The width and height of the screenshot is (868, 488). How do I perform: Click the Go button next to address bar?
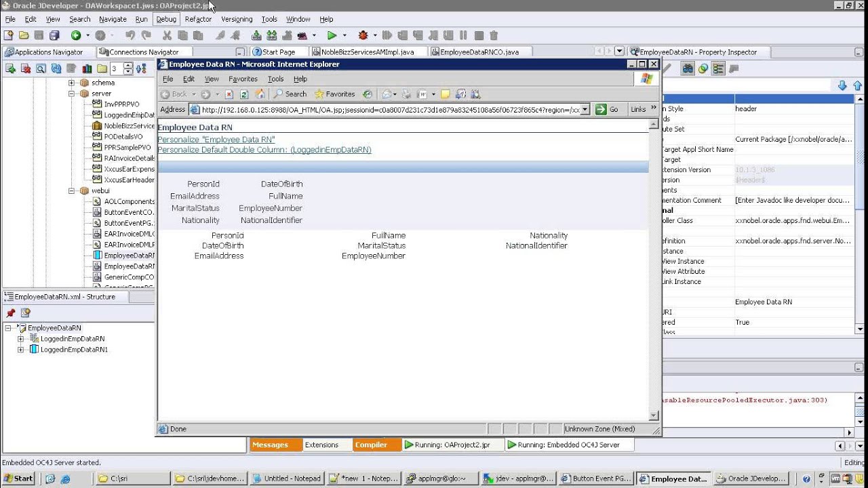[607, 110]
